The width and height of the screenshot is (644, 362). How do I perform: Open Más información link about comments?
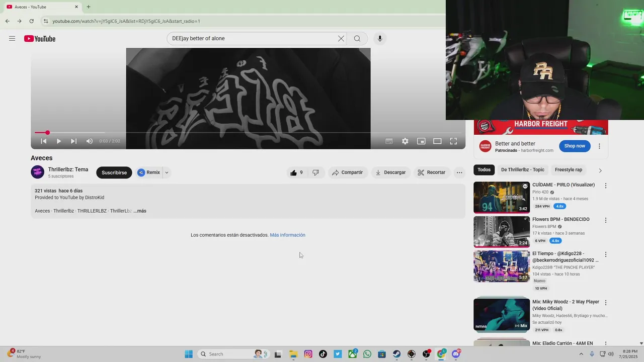pos(287,235)
